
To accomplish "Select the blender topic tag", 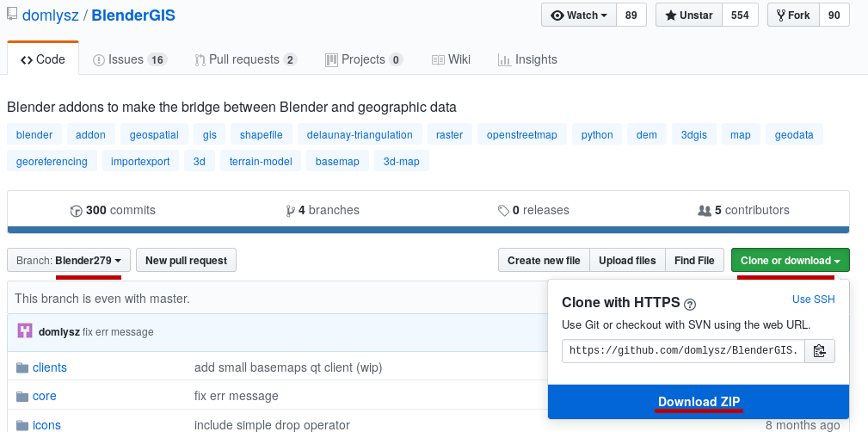I will 34,134.
